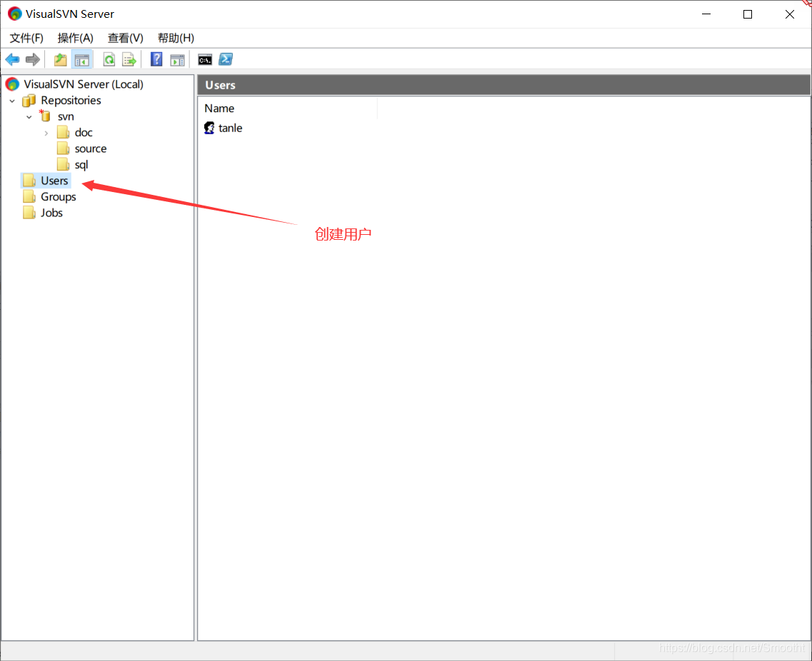Select VisualSVN Server (Local) root node
Screen dimensions: 812x661
84,84
